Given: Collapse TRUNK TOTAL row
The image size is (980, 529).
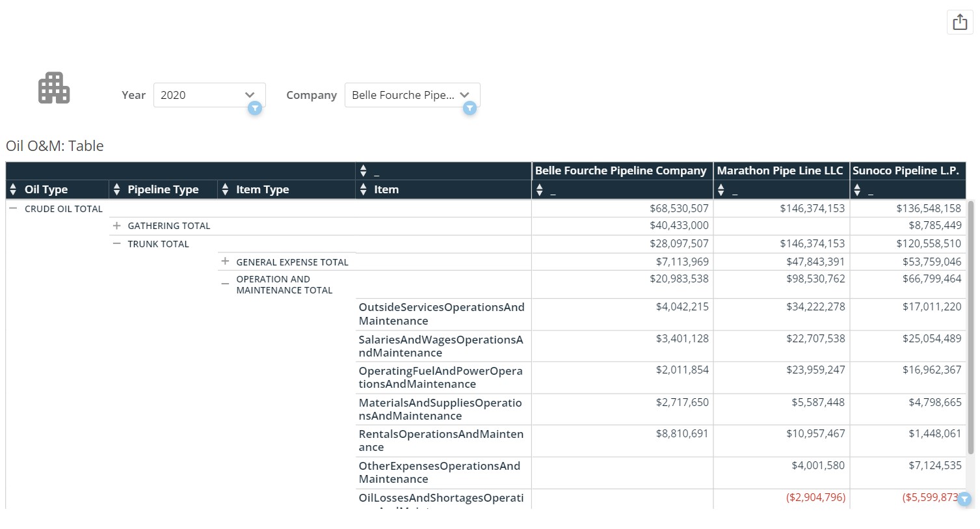Looking at the screenshot, I should coord(117,243).
